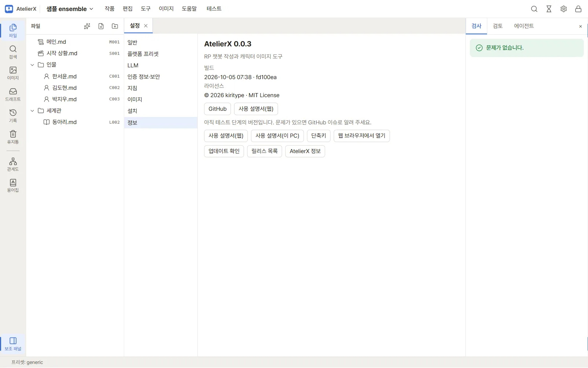This screenshot has height=368, width=588.
Task: Open the 이미지 menu
Action: coord(166,9)
